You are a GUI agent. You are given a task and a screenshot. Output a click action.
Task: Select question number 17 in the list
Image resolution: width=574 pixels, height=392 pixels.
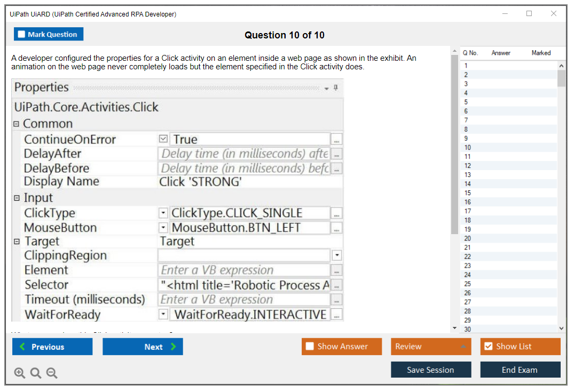tap(468, 211)
